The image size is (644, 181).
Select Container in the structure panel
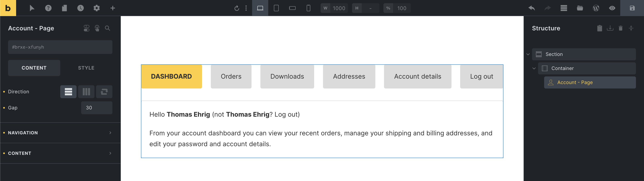(562, 68)
